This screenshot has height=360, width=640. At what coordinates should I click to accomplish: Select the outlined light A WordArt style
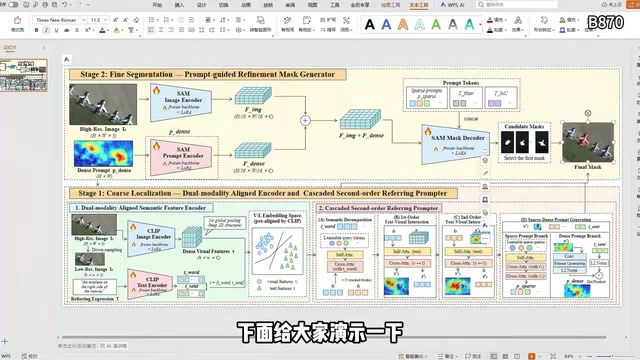point(420,24)
